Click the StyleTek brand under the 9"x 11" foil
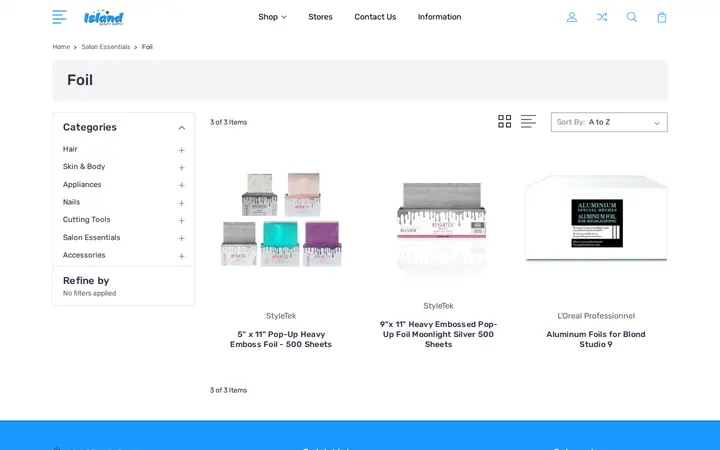This screenshot has width=720, height=450. point(439,306)
